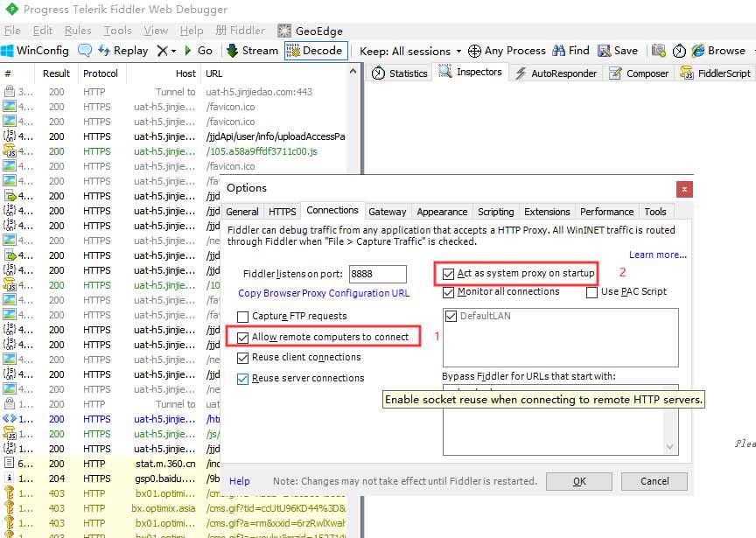Open the AutoResponder tab
This screenshot has height=538, width=756.
[x=556, y=73]
